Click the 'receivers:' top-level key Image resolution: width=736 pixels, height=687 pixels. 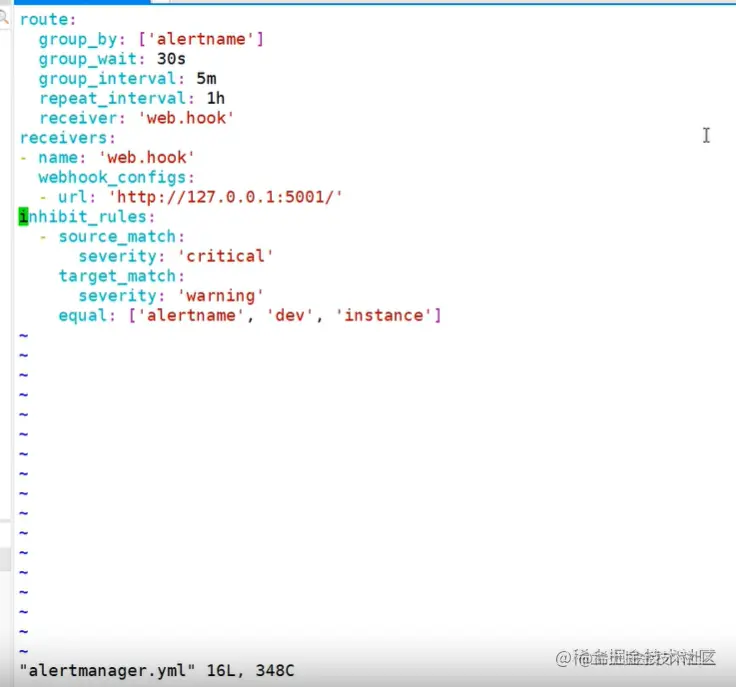[x=68, y=138]
